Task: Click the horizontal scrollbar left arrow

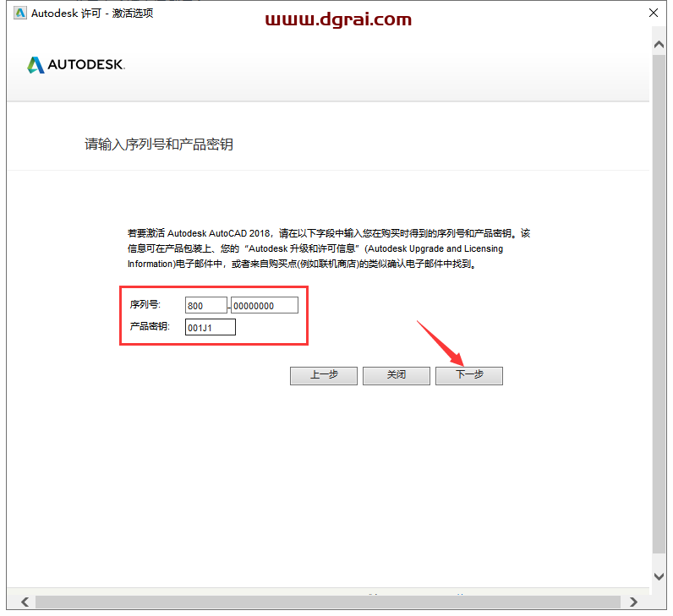Action: (x=25, y=602)
